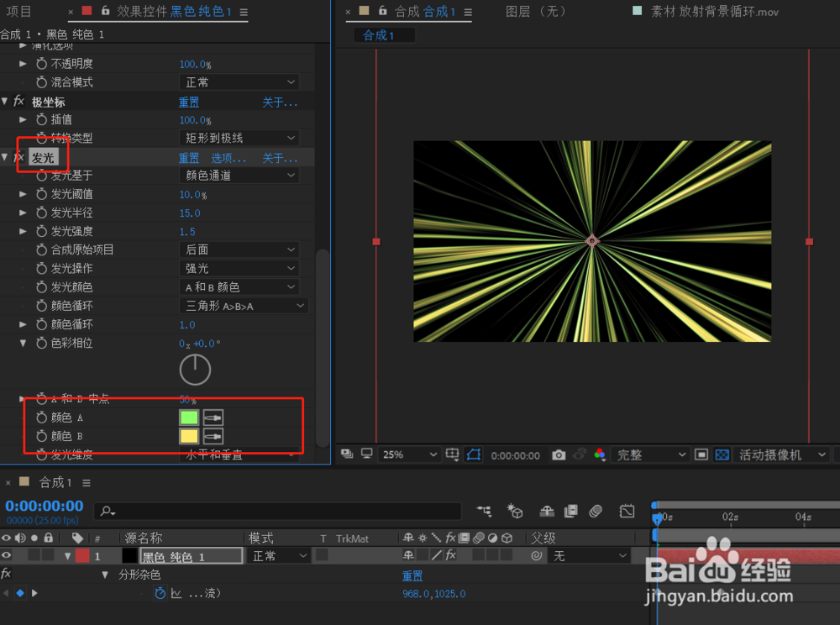
Task: Open 发光颜色 dropdown A 和 B 颜色
Action: tap(239, 287)
